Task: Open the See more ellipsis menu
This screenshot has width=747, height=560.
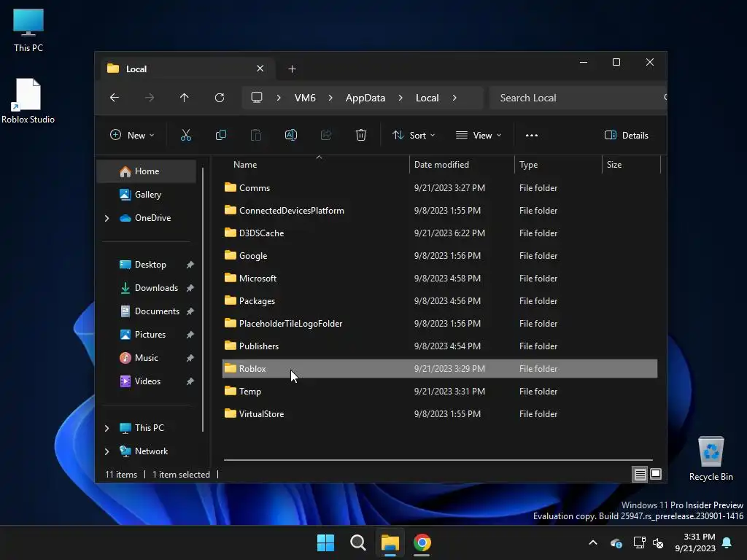Action: (532, 135)
